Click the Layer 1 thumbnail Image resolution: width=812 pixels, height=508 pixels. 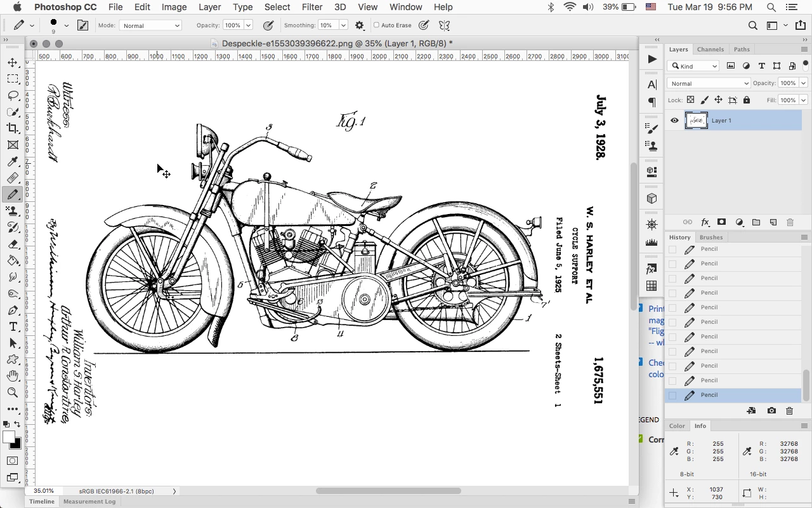696,120
